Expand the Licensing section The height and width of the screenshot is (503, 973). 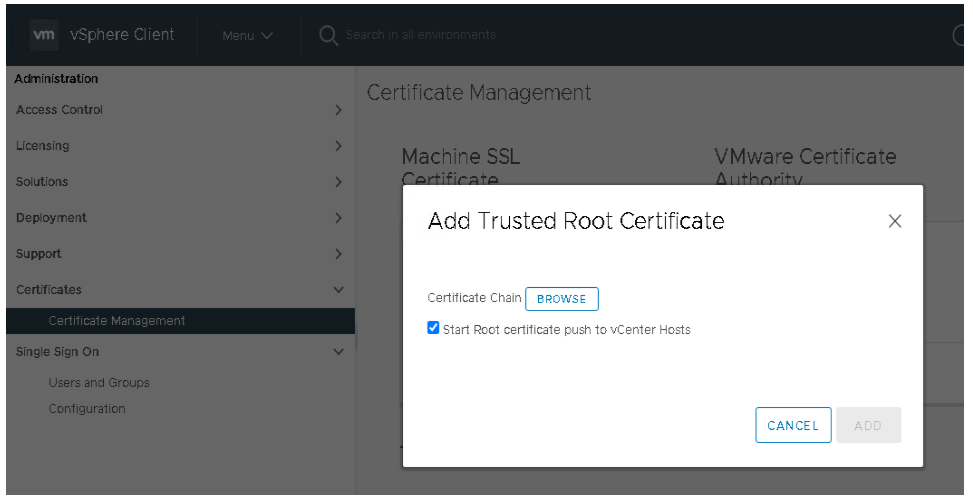[x=180, y=146]
